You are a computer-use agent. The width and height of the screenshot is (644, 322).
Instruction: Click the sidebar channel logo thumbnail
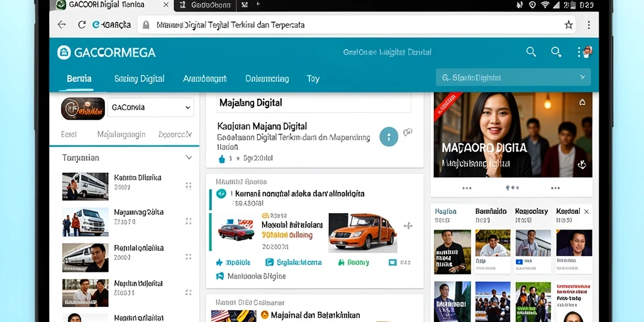[x=83, y=108]
